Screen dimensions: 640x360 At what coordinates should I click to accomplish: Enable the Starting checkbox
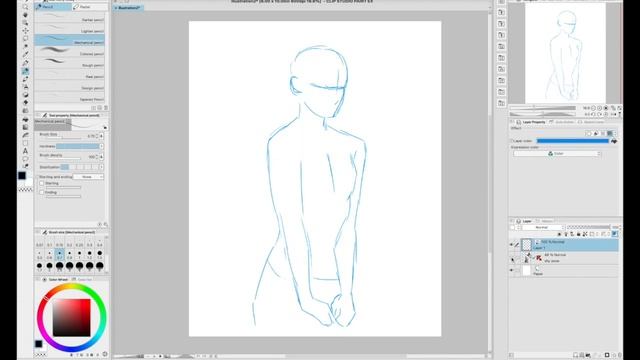coord(42,183)
